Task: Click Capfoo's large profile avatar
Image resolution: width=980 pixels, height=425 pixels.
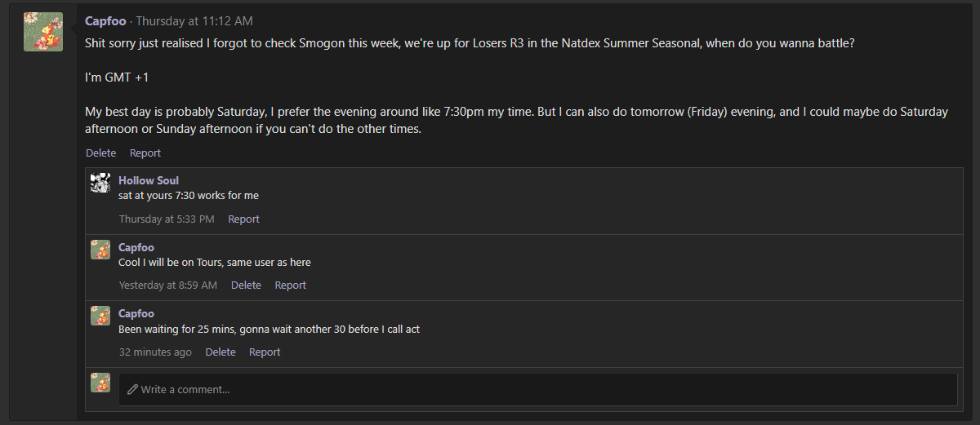Action: click(43, 33)
